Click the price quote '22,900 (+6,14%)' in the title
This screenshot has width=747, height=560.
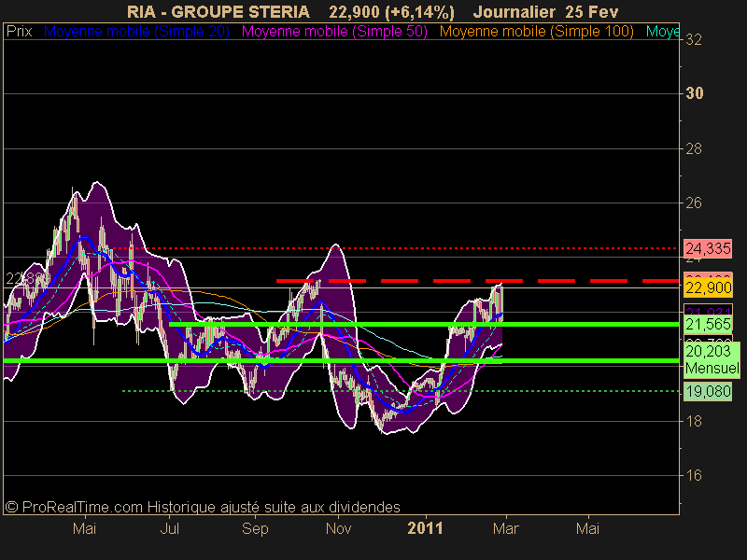[391, 11]
